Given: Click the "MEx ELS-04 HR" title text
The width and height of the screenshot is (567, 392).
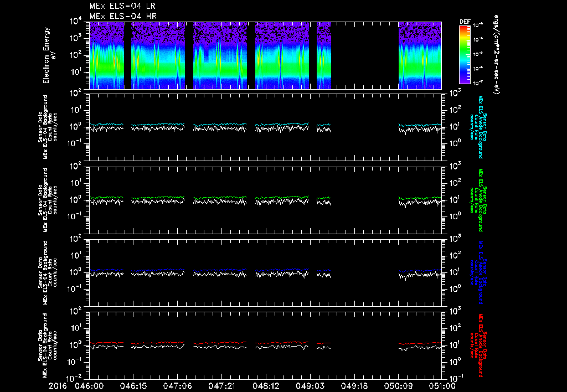Looking at the screenshot, I should pos(123,16).
